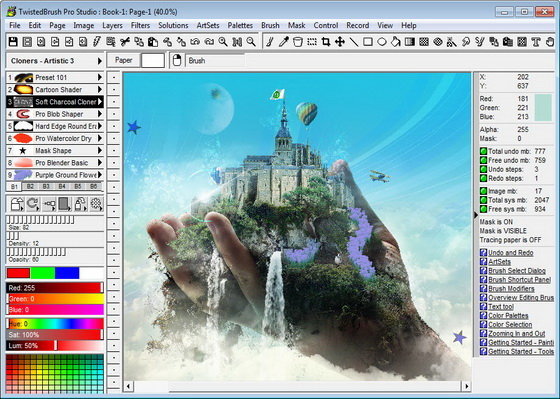The width and height of the screenshot is (560, 399).
Task: Select the Purple Ground Flower brush thumbnail
Action: (23, 175)
